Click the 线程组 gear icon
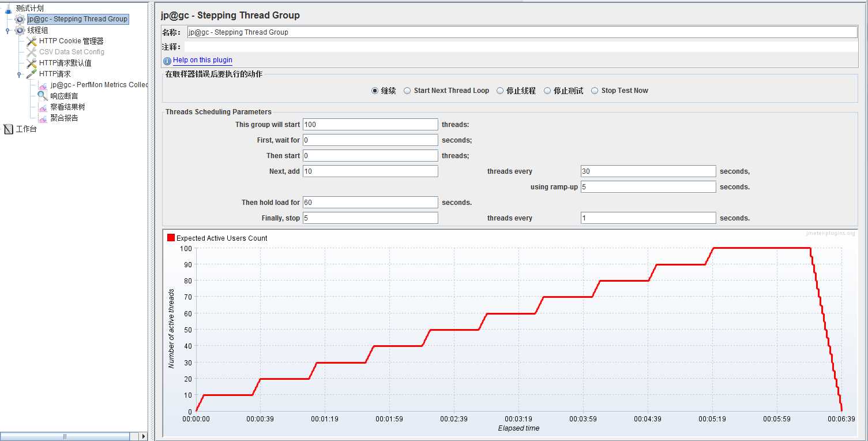Image resolution: width=868 pixels, height=441 pixels. click(20, 30)
